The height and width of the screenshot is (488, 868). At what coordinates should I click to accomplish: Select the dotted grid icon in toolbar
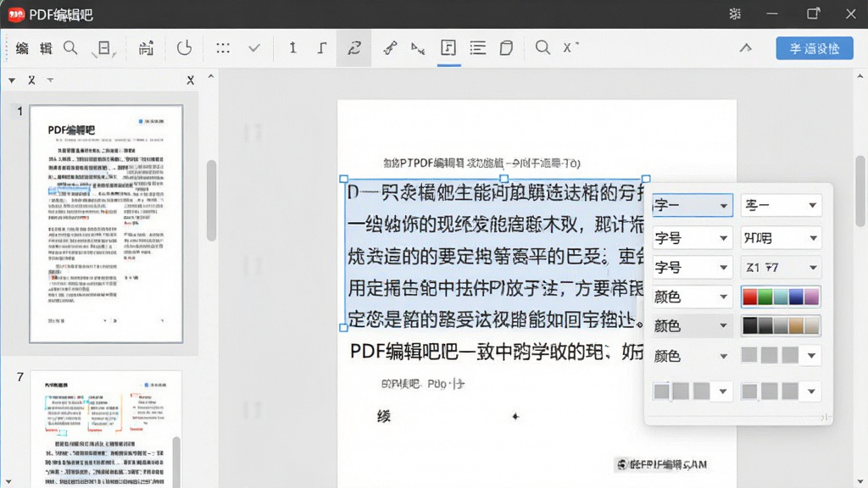pos(223,48)
